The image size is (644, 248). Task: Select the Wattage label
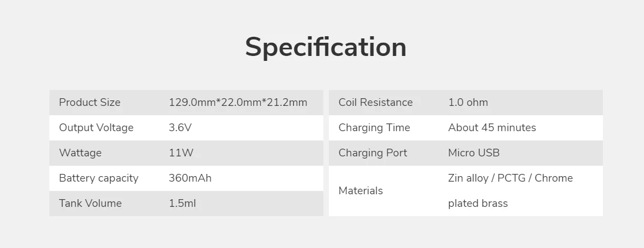tap(80, 153)
